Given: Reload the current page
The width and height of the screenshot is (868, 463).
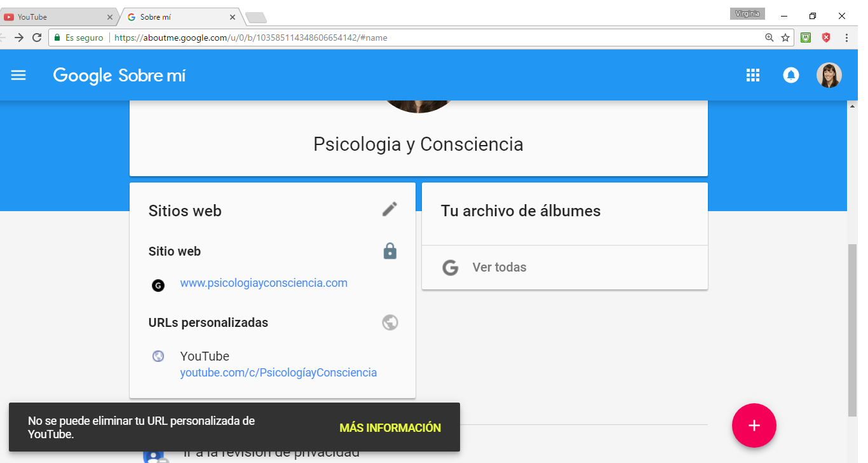Looking at the screenshot, I should [37, 38].
